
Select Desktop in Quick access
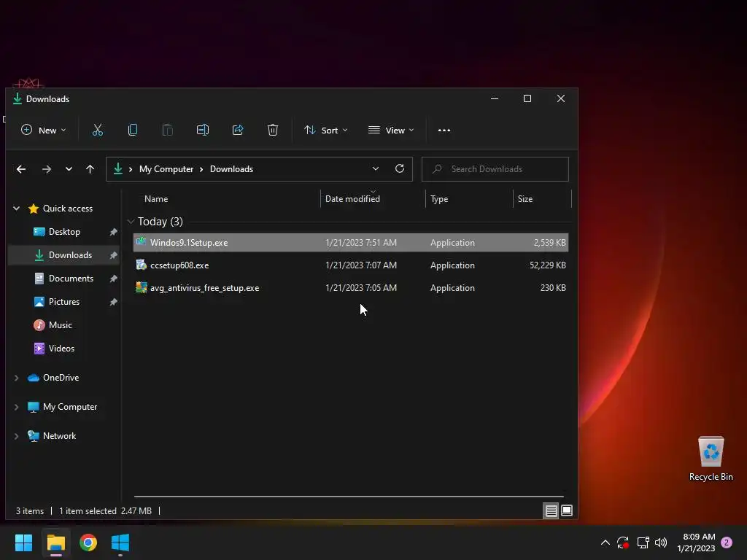coord(64,232)
